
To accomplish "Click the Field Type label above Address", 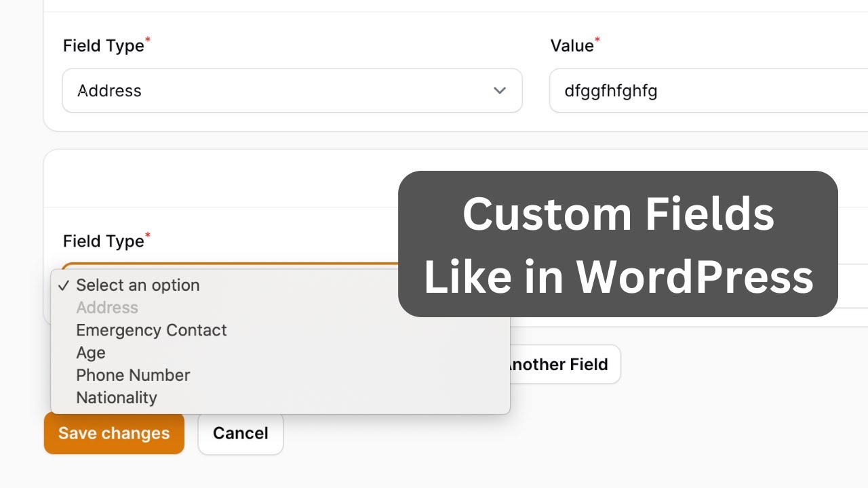I will pyautogui.click(x=103, y=46).
